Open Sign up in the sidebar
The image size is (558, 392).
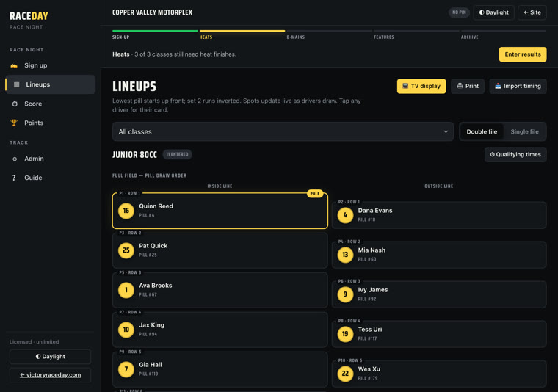[50, 65]
